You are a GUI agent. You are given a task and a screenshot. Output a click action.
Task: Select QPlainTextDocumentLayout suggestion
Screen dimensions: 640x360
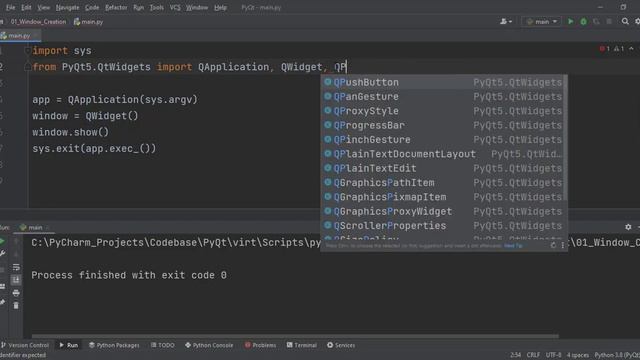pos(443,154)
